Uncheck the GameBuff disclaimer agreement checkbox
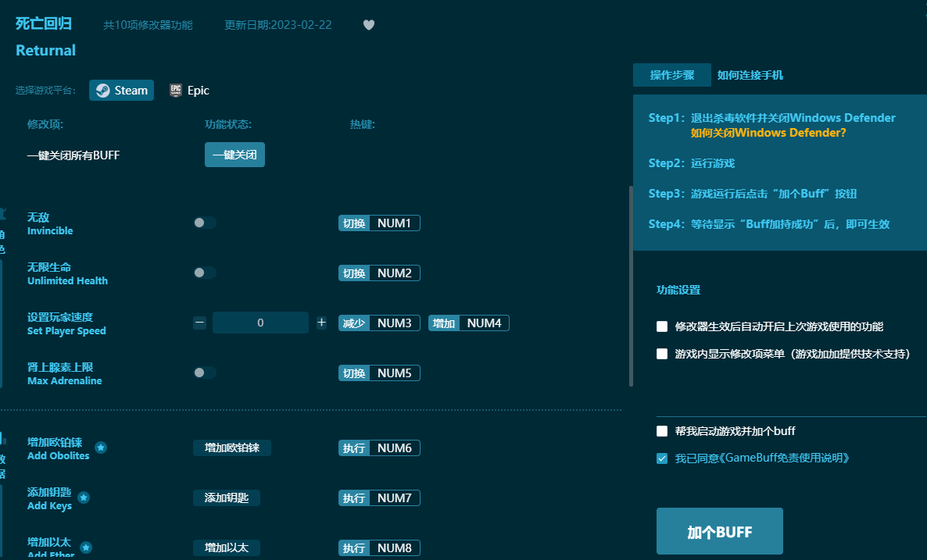 [x=662, y=458]
